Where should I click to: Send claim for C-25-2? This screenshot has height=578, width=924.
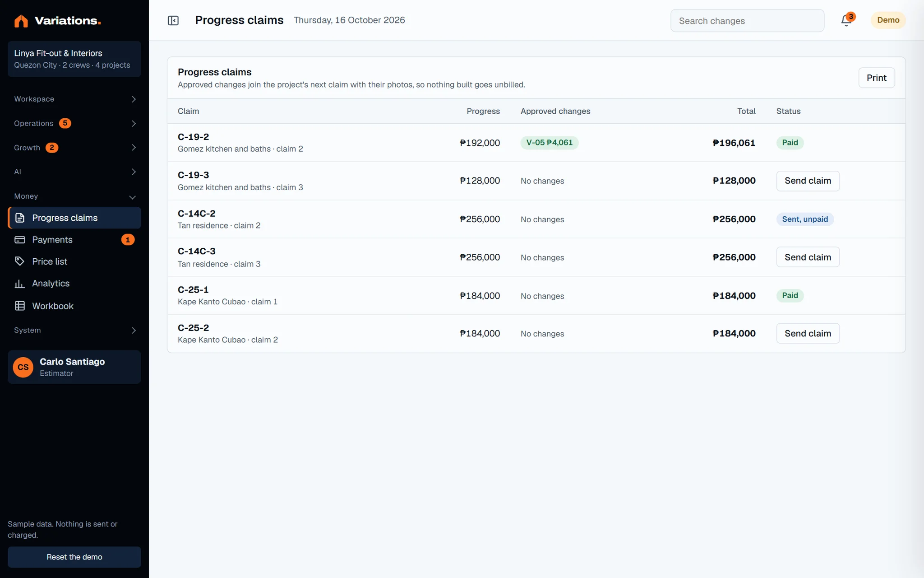808,333
